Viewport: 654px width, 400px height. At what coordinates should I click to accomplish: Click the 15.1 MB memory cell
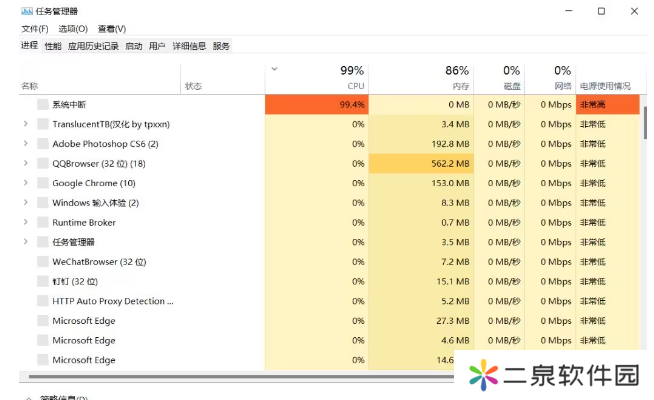(x=421, y=282)
